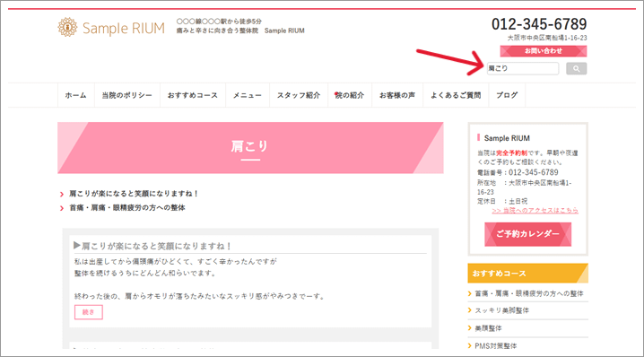
Task: Go to おすすめコース navigation item
Action: coord(193,95)
